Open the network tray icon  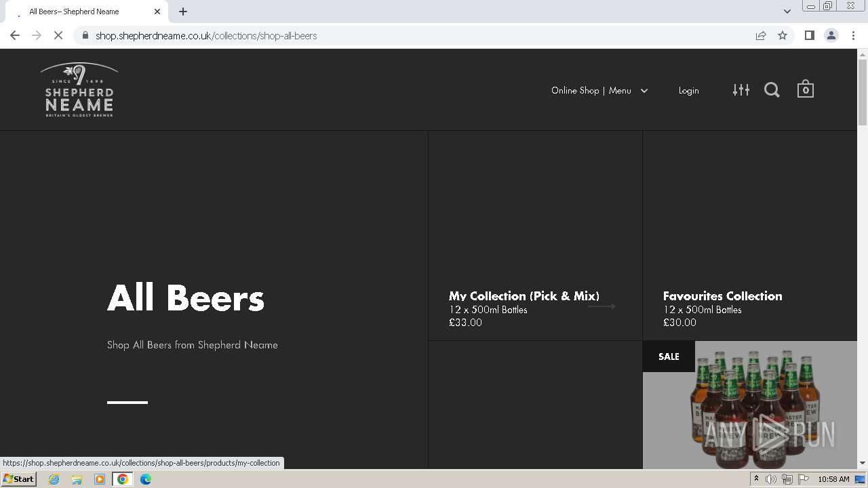787,479
